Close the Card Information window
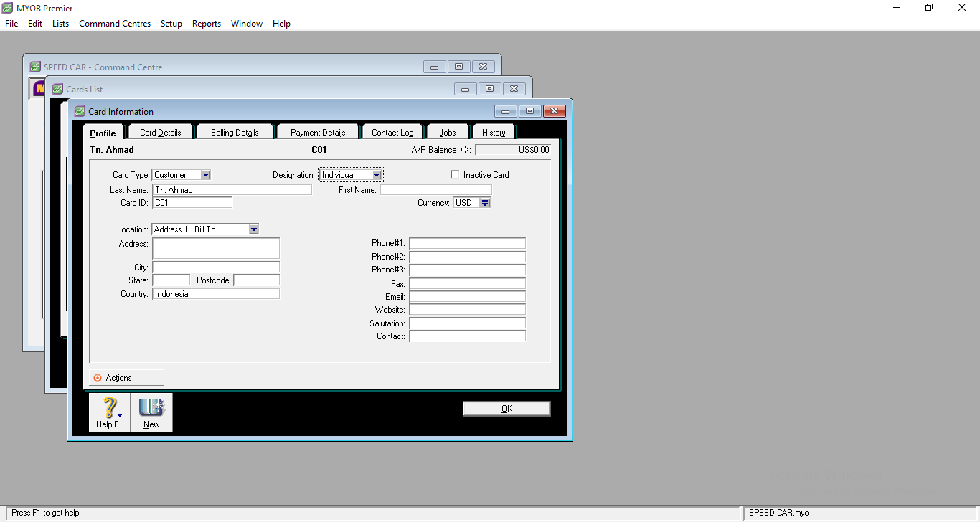This screenshot has height=522, width=980. [555, 111]
